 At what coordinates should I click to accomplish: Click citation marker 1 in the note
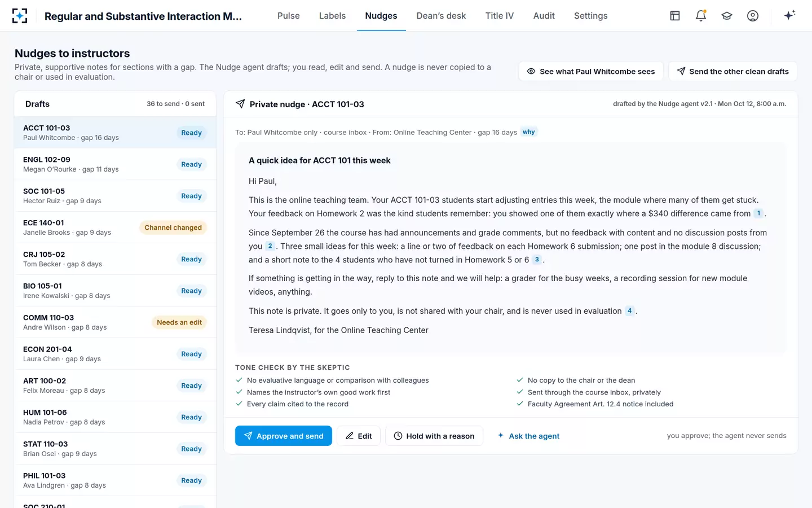click(x=758, y=213)
